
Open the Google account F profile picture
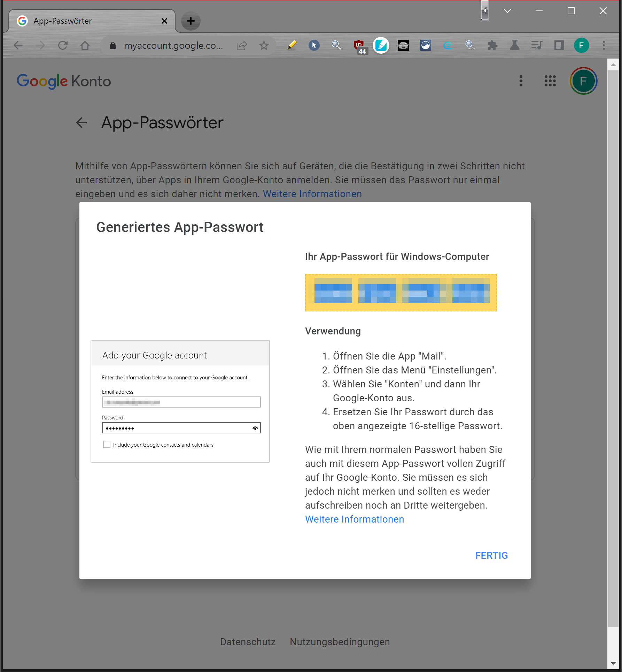(584, 81)
